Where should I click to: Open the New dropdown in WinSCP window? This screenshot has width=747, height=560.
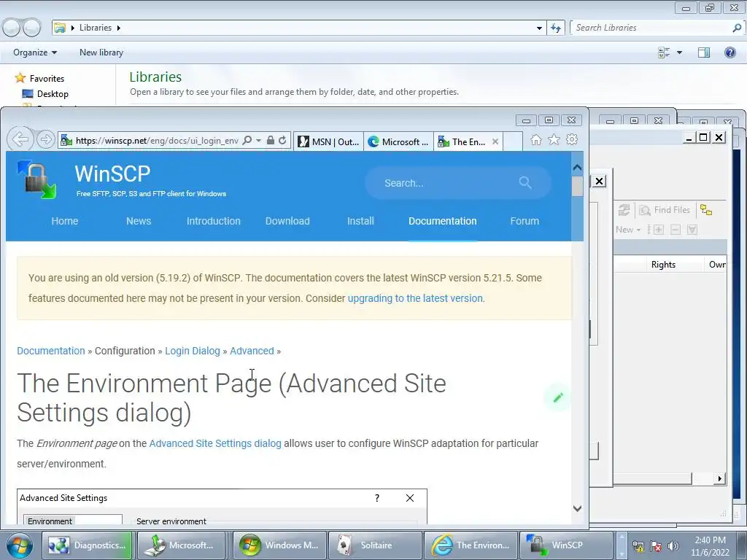(x=628, y=230)
